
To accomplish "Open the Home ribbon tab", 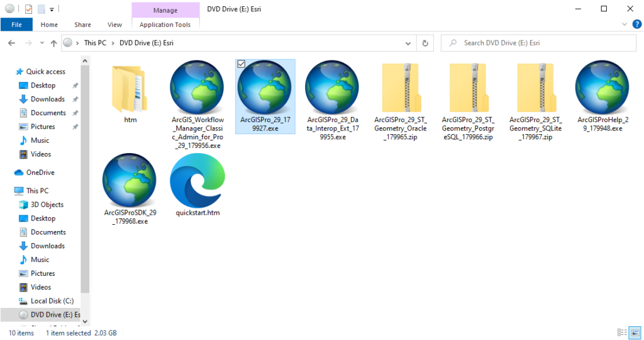I will [49, 25].
